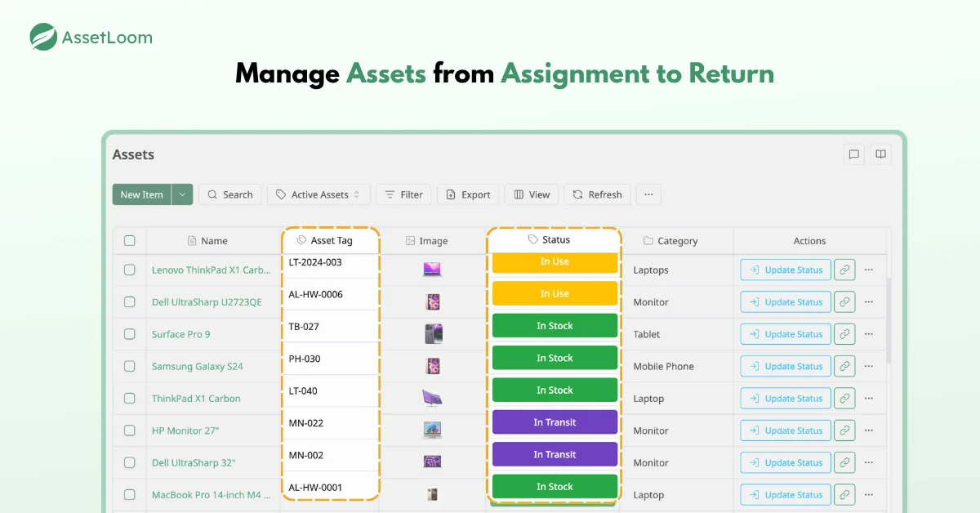980x513 pixels.
Task: Open the Filter options
Action: click(x=403, y=194)
